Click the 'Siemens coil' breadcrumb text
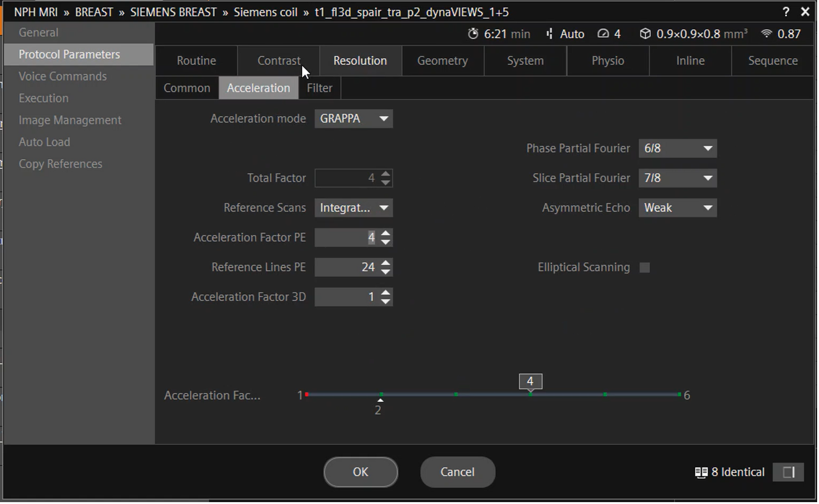Viewport: 819px width, 504px height. [x=265, y=12]
